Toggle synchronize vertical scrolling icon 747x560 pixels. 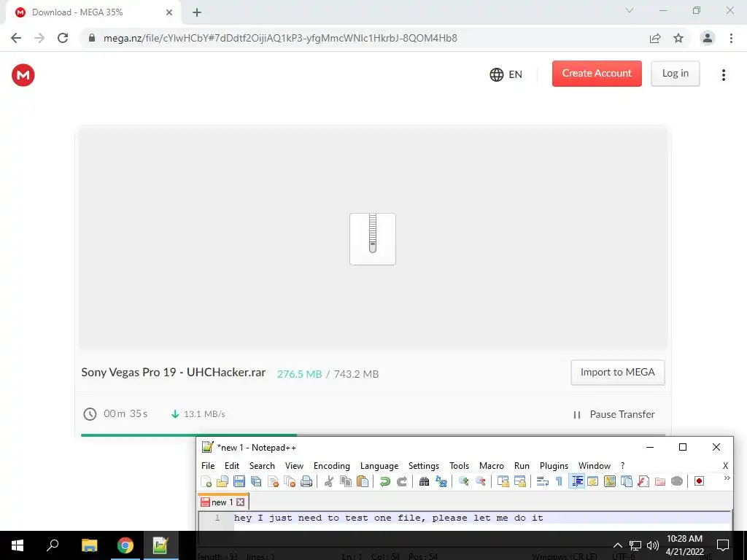coord(503,481)
